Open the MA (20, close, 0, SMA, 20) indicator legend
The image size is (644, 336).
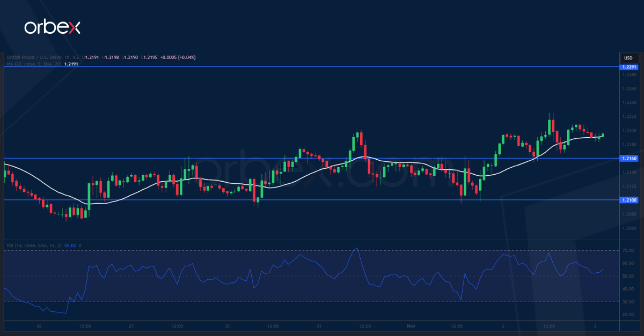point(32,64)
